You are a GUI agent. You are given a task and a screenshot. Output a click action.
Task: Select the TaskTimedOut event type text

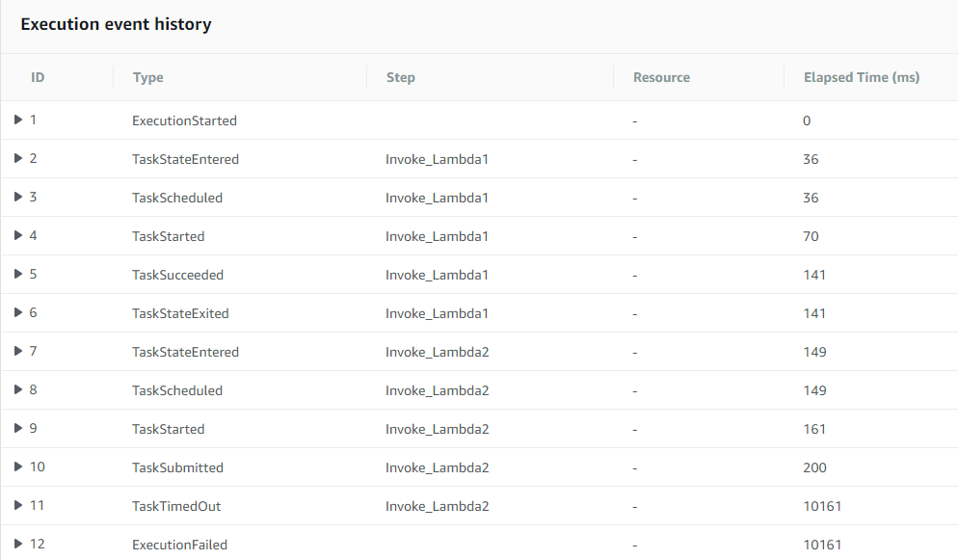tap(176, 506)
